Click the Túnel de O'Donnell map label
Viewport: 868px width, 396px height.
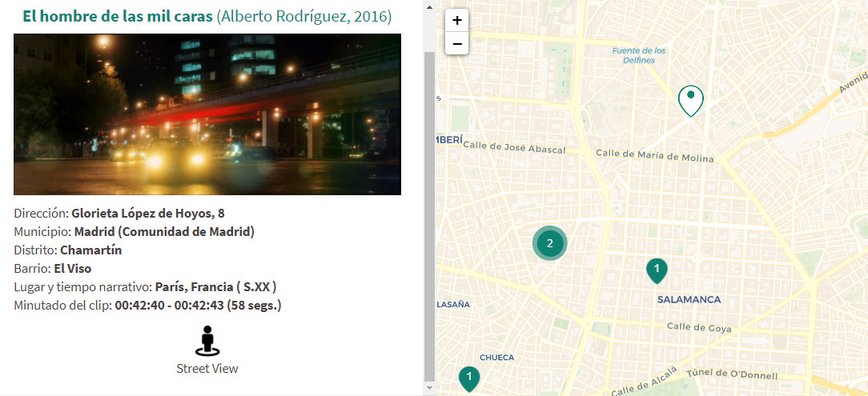click(x=732, y=374)
